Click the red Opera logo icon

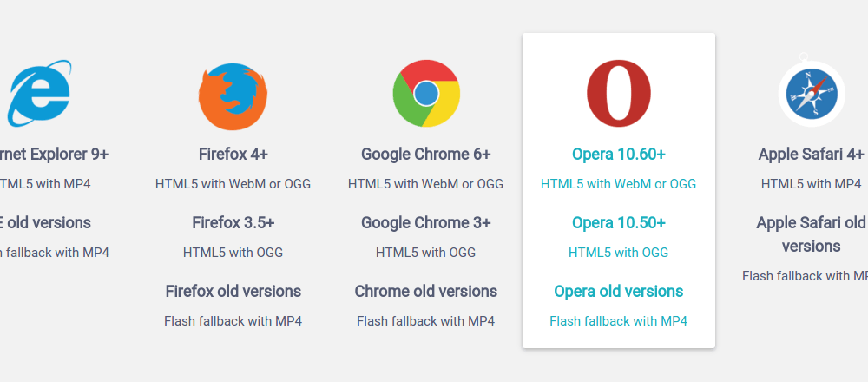[618, 94]
